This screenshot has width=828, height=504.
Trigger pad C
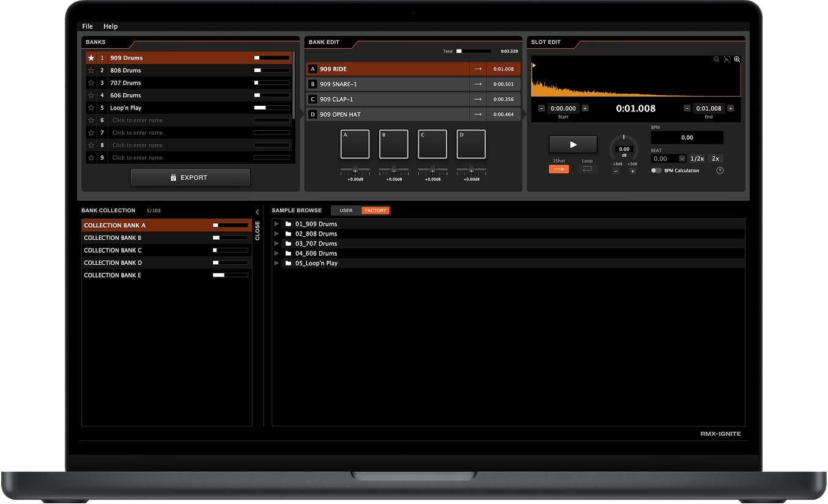click(432, 144)
